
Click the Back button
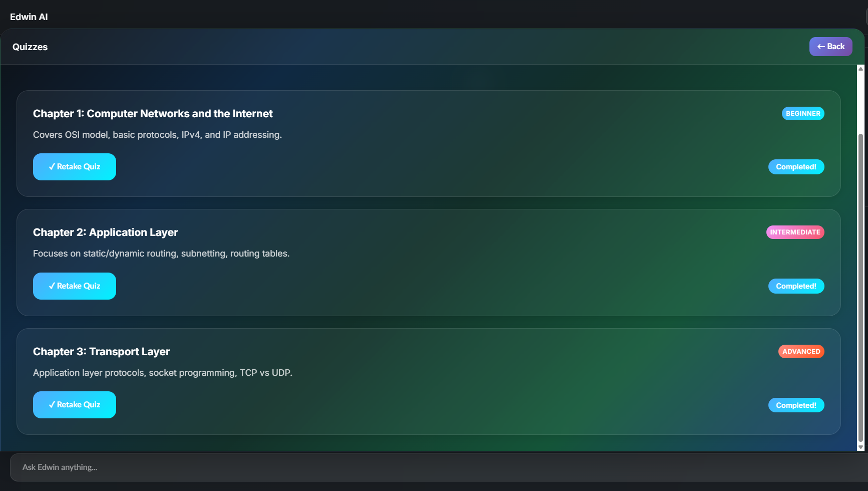pos(830,47)
